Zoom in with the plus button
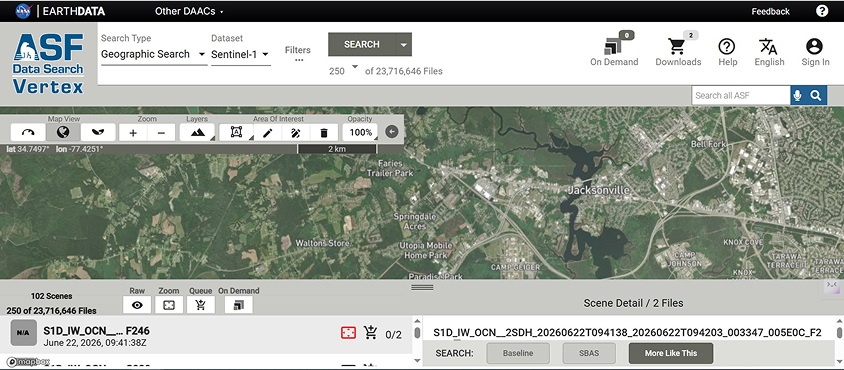The image size is (844, 370). (x=133, y=132)
